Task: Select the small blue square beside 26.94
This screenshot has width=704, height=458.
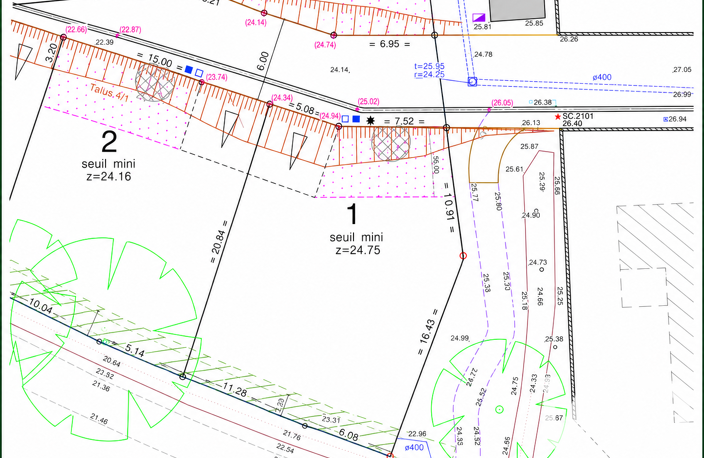Action: tap(665, 119)
